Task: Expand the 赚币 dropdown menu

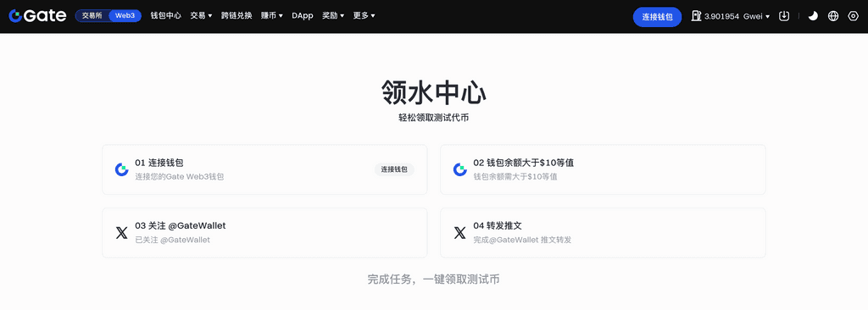Action: (x=272, y=15)
